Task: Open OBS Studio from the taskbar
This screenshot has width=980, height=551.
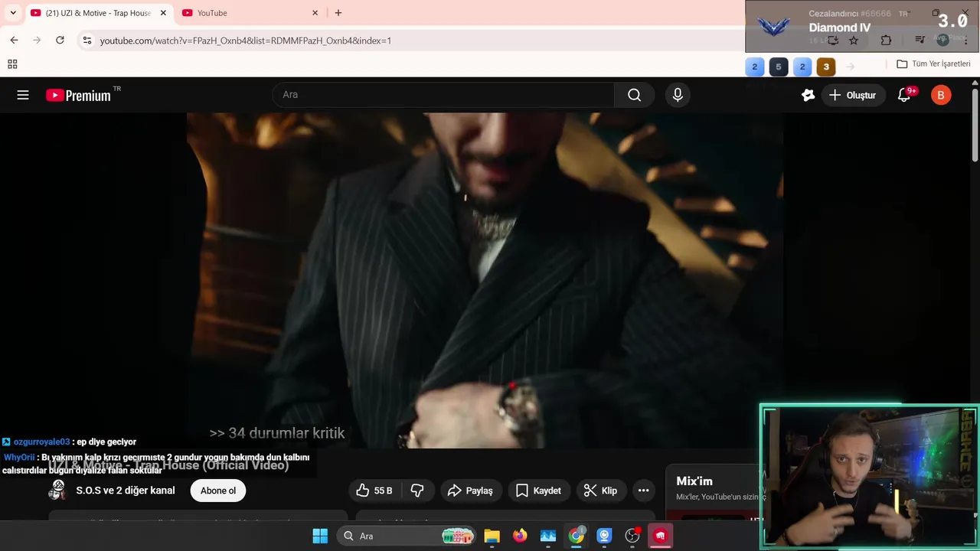Action: [632, 536]
